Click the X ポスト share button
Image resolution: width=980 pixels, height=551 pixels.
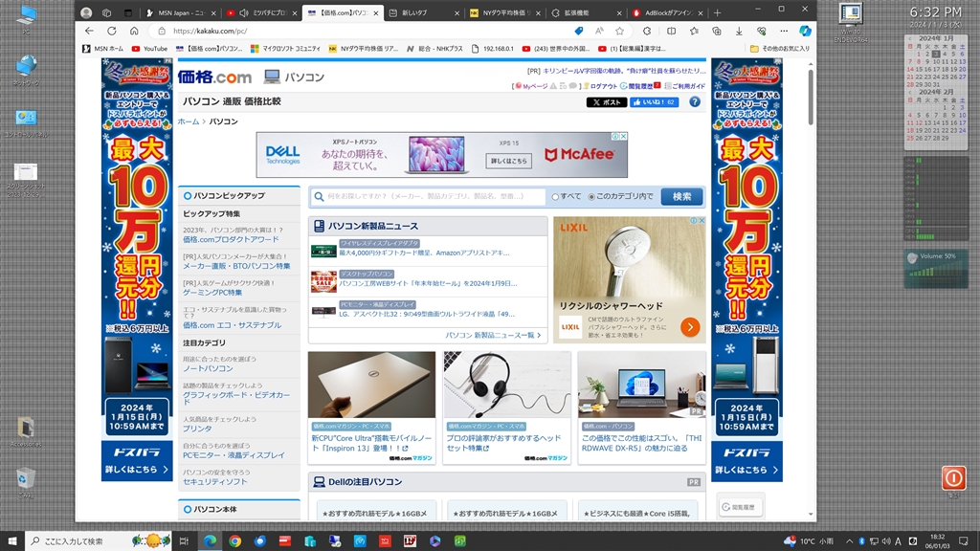pos(606,101)
